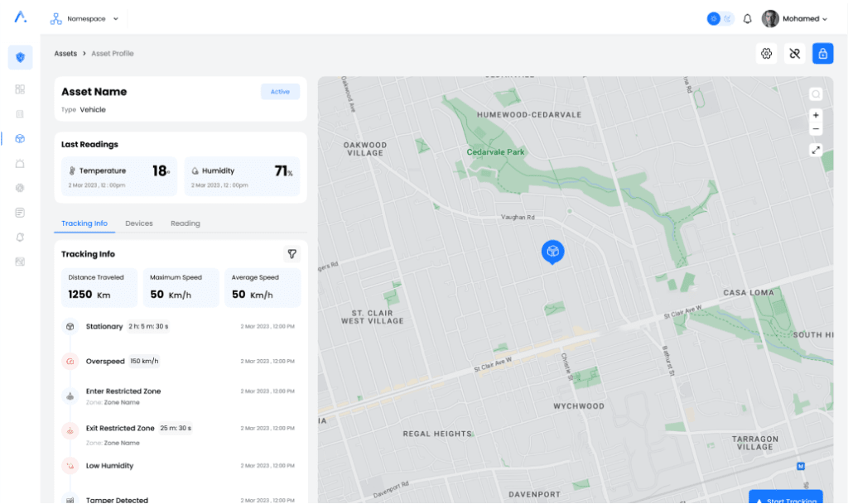The image size is (848, 504).
Task: Open the Tracking Info filter icon
Action: pyautogui.click(x=291, y=254)
